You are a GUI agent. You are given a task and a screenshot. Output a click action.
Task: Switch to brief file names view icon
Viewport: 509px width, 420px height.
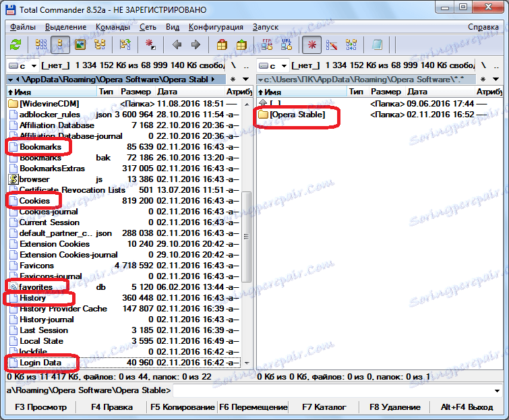click(41, 44)
